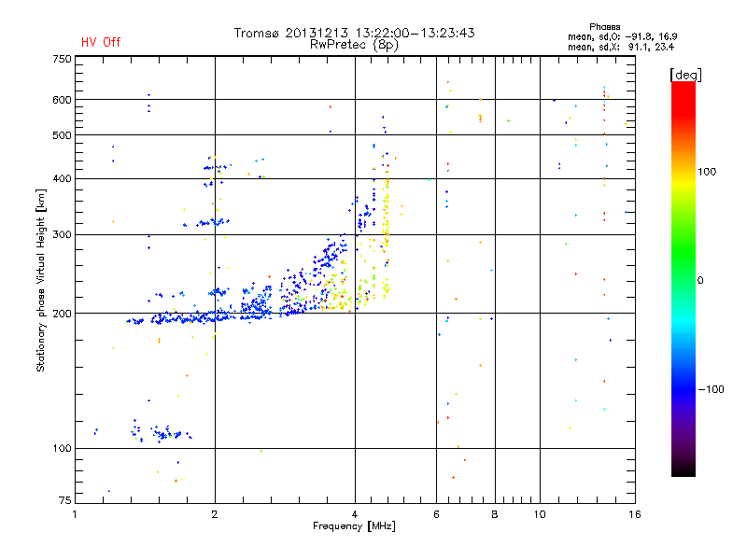Click the x-axis title 'Frequency [MHz]'

(x=354, y=526)
